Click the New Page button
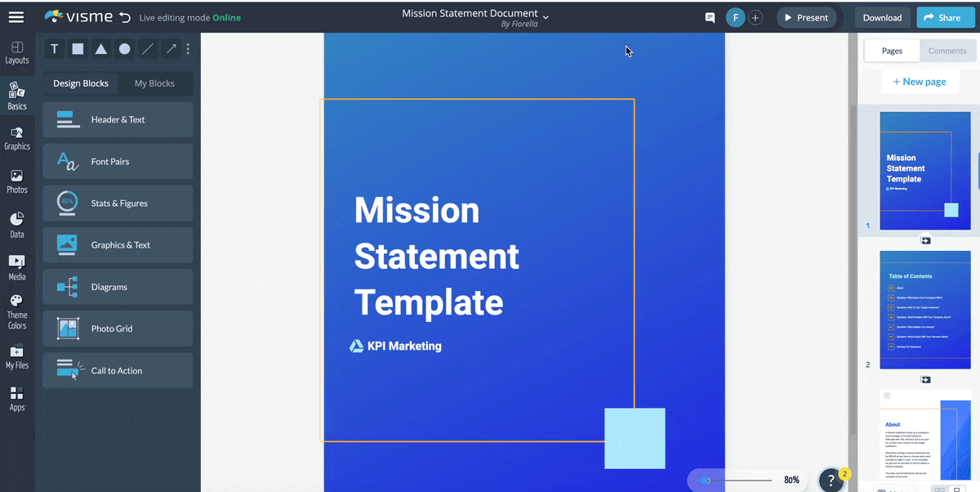Screen dimensions: 980x492 click(x=920, y=81)
